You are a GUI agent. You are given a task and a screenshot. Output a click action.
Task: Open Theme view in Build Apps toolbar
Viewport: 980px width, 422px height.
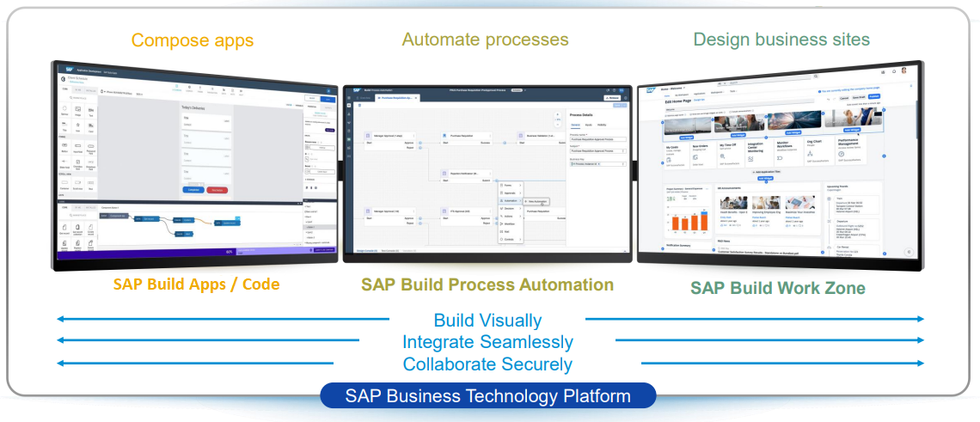click(200, 89)
